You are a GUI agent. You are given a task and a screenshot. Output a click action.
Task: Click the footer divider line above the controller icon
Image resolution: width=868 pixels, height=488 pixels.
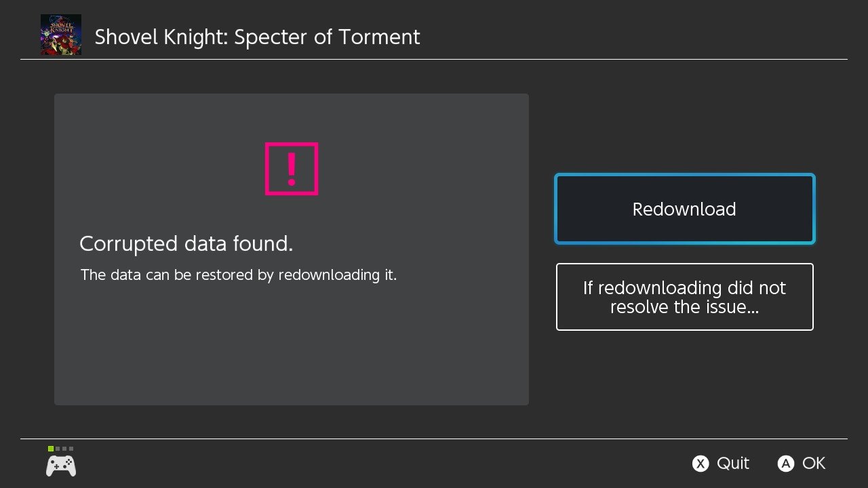pyautogui.click(x=434, y=439)
